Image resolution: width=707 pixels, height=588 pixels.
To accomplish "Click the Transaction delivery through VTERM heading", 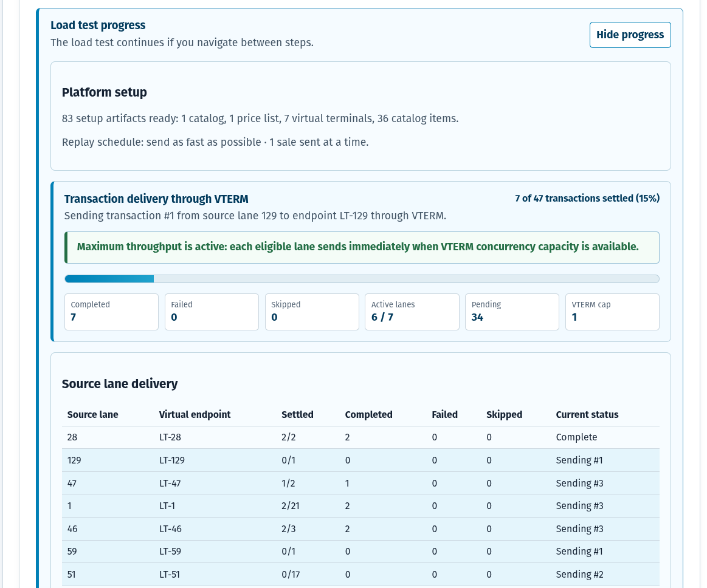I will point(156,199).
